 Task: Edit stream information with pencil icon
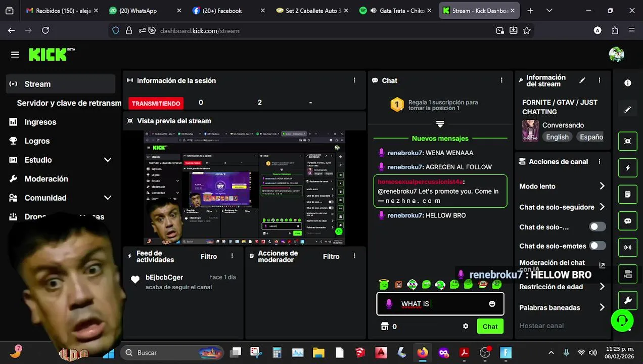(x=582, y=80)
